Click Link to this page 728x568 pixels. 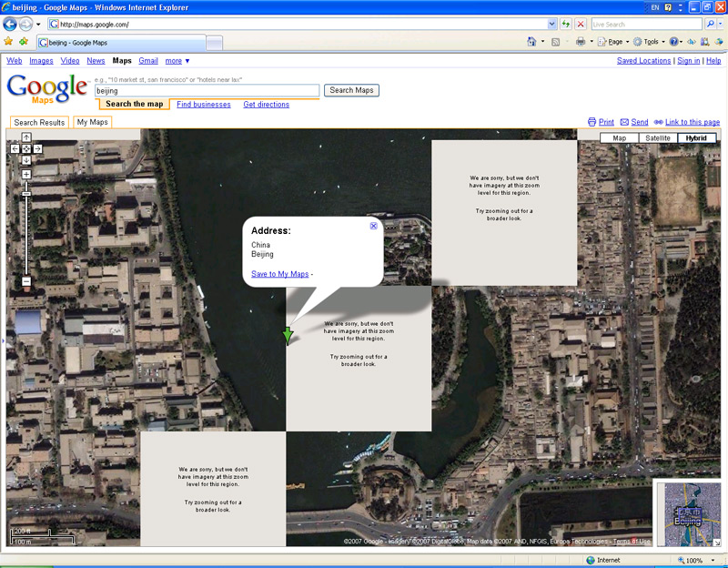(687, 122)
